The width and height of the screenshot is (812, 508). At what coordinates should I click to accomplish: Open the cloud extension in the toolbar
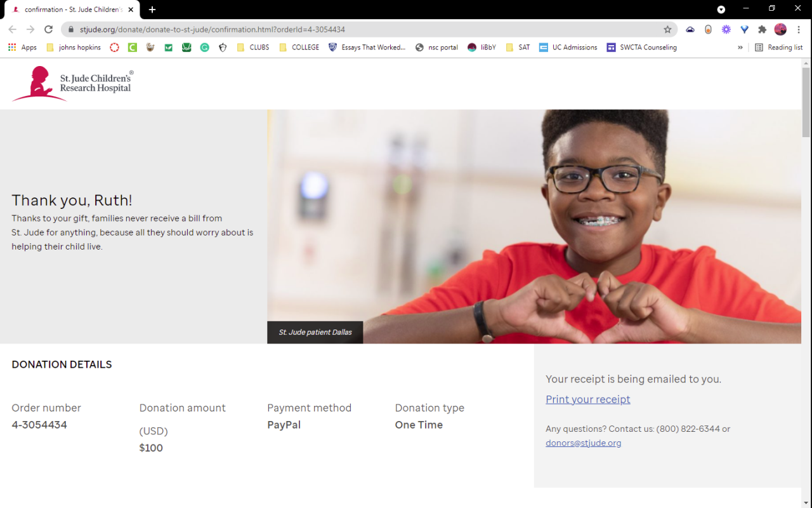690,29
